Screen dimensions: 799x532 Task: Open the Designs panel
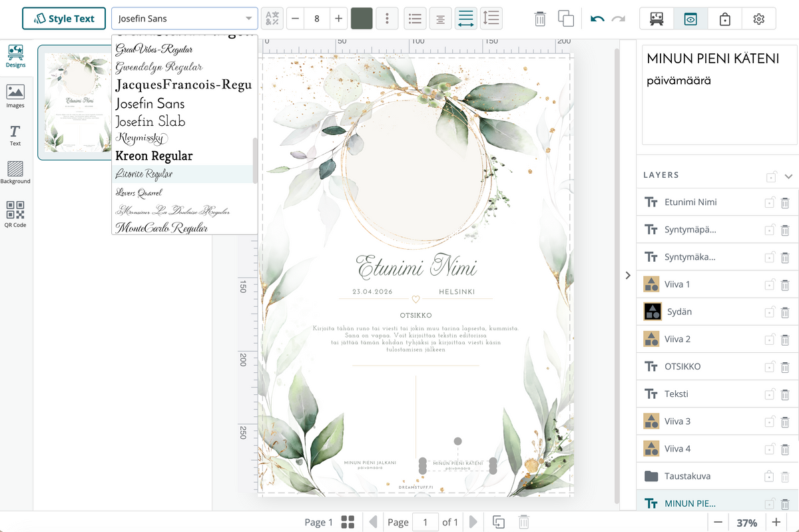pyautogui.click(x=15, y=56)
